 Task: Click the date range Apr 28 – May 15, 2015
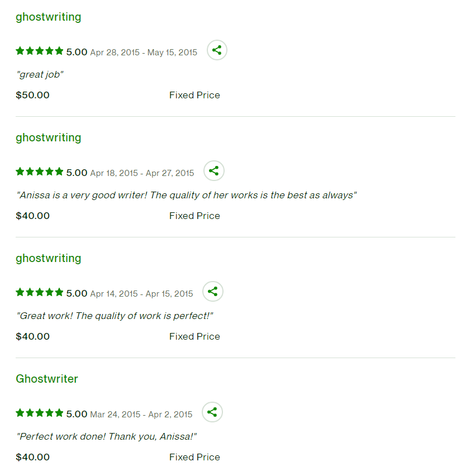144,53
